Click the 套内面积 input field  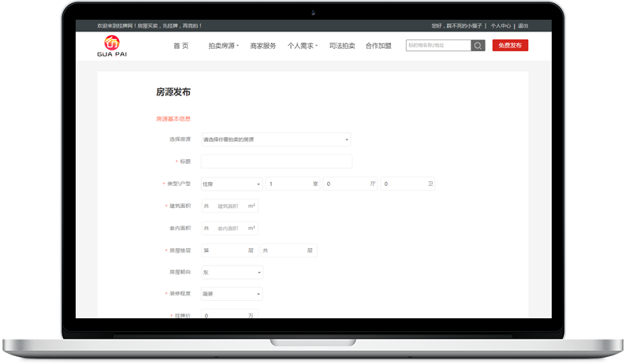(x=229, y=228)
